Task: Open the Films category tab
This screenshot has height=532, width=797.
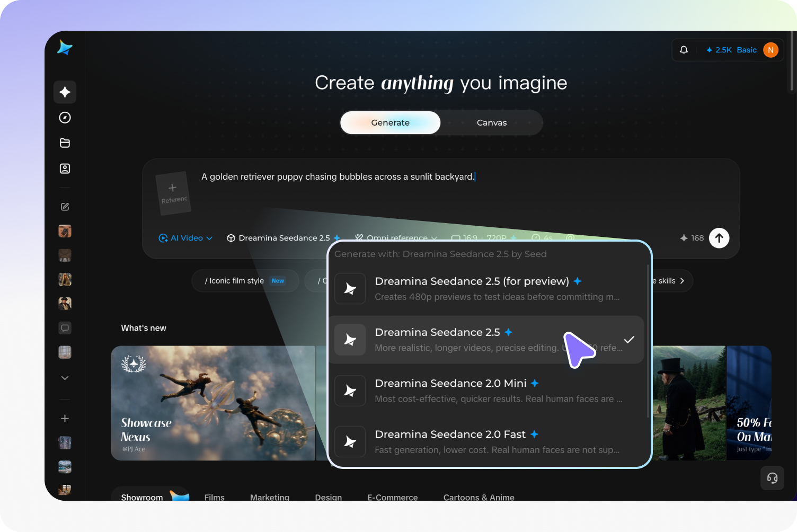Action: 215,497
